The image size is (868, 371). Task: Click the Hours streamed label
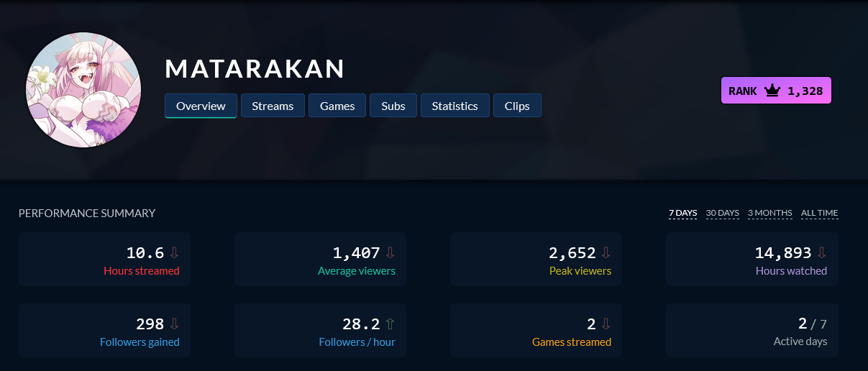pos(142,271)
